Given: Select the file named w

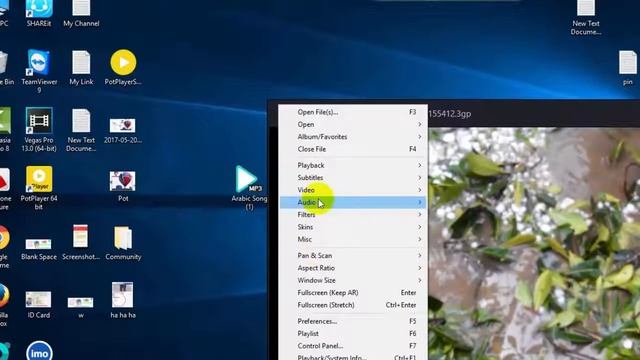Looking at the screenshot, I should click(x=81, y=307).
